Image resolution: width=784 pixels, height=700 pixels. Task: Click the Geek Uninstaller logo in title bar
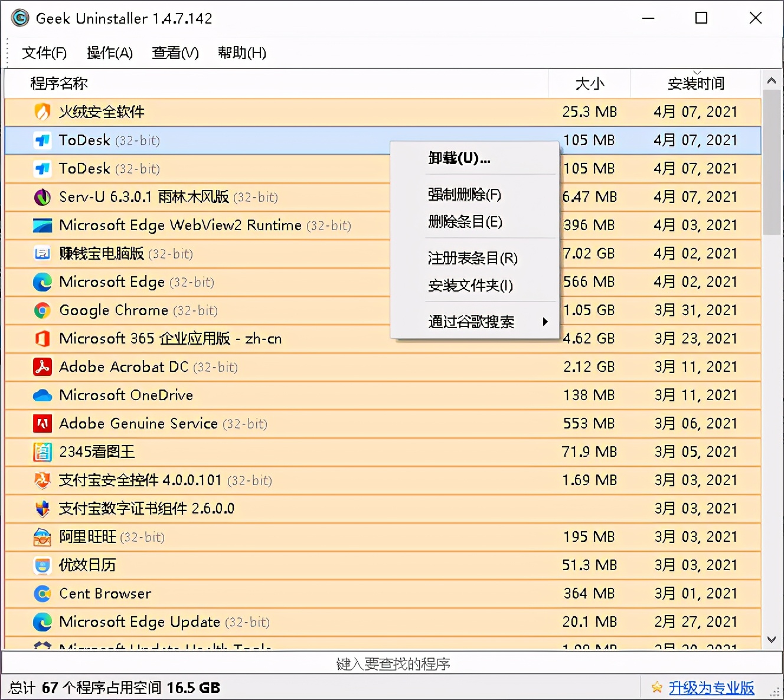20,18
